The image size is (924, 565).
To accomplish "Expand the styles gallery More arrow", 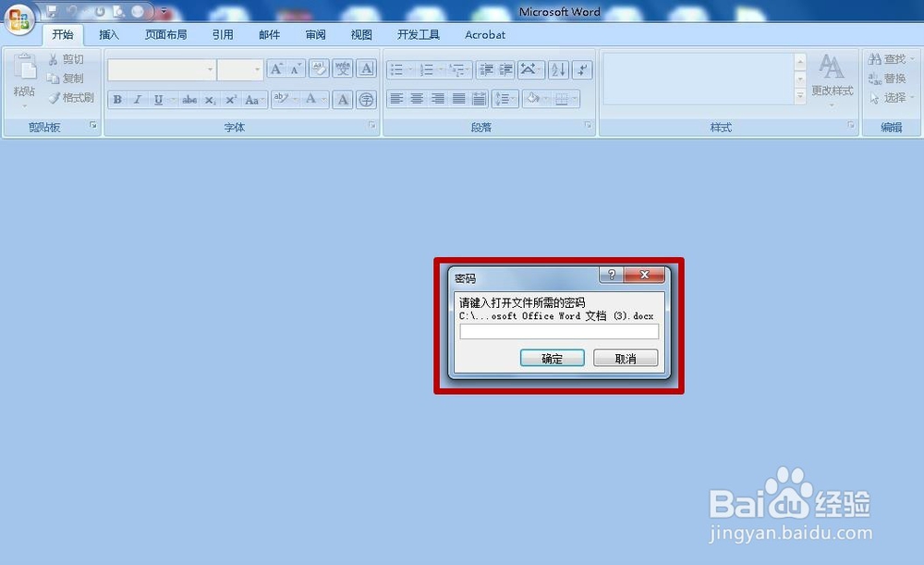I will [800, 95].
